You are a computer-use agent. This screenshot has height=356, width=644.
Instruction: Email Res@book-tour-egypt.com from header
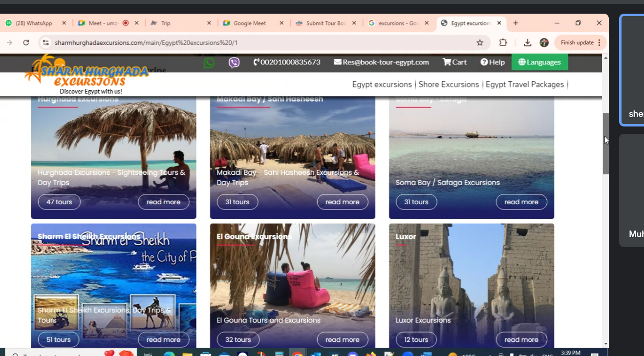click(x=382, y=62)
